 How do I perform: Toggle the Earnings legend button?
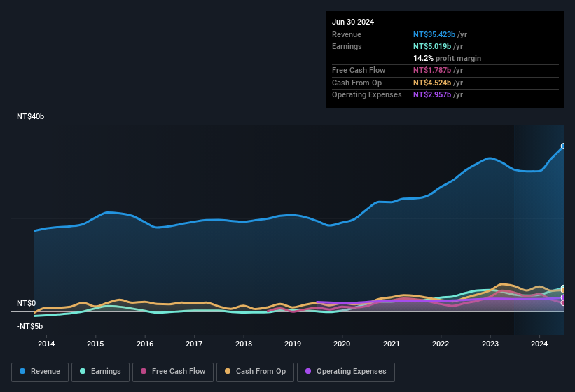coord(100,372)
